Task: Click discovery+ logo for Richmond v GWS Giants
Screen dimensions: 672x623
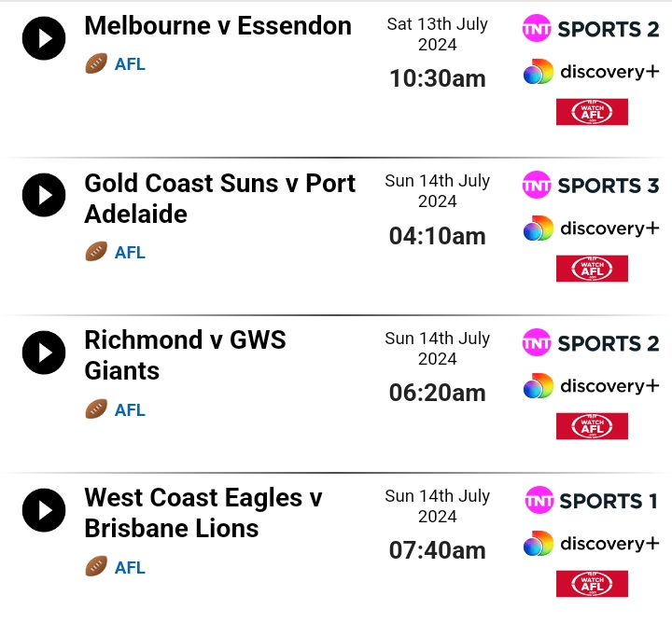Action: (592, 386)
